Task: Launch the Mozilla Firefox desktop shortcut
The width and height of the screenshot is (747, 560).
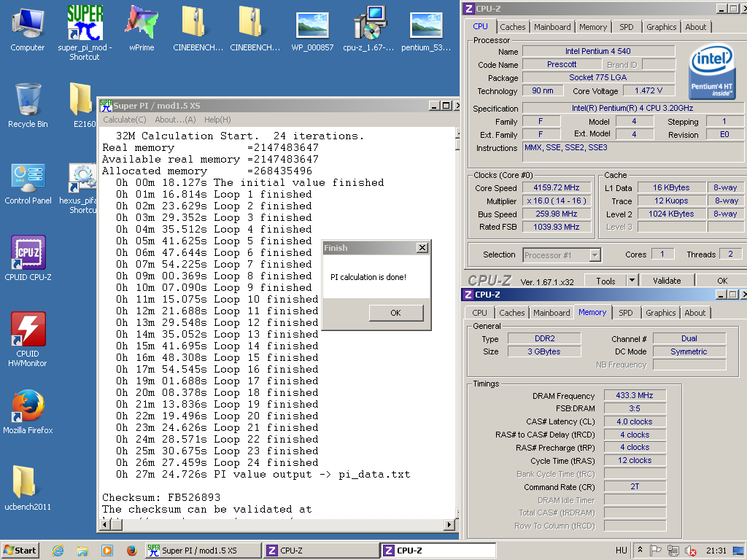Action: 28,412
